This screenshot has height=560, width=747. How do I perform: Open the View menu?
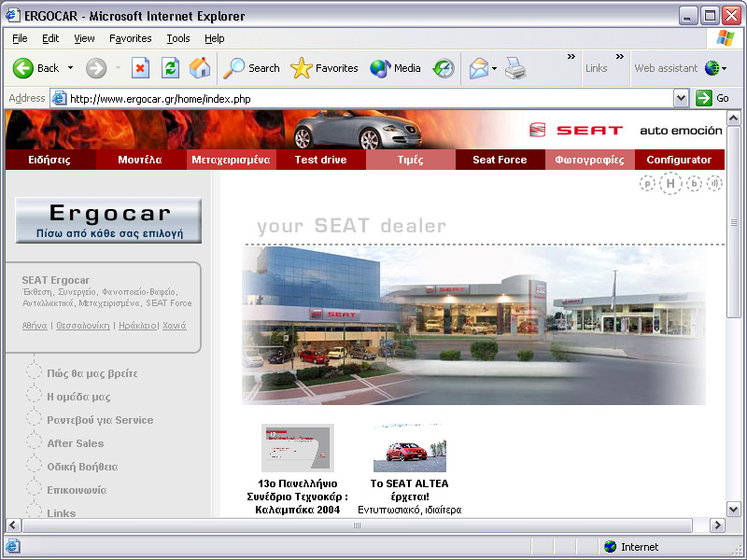[84, 38]
